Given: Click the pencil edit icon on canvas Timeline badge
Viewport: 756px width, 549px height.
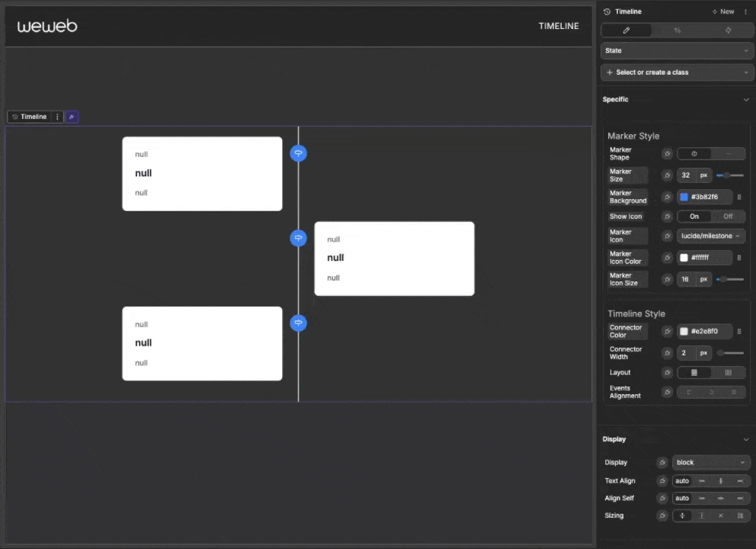Looking at the screenshot, I should coord(71,116).
